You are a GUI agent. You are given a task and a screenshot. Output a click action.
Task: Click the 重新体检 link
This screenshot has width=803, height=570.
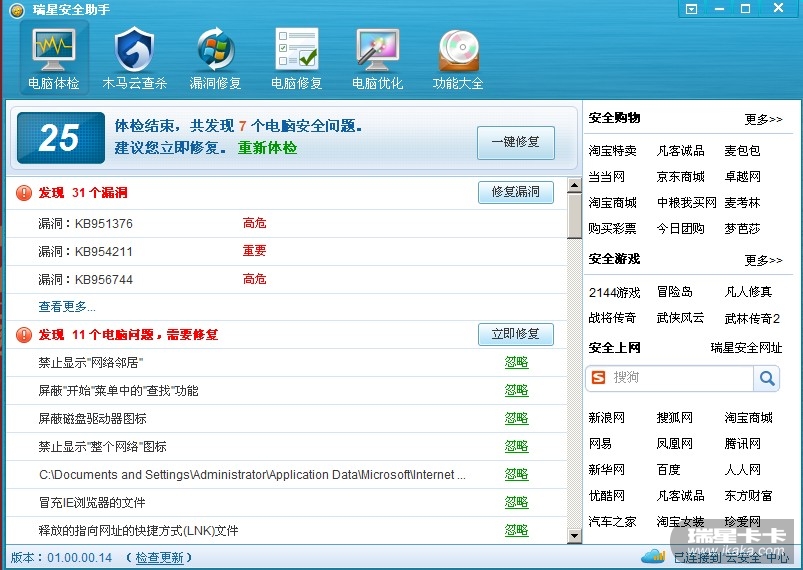267,148
